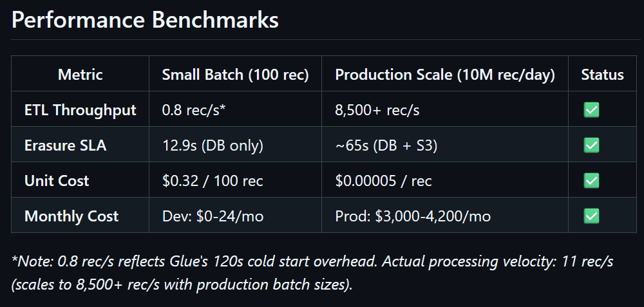Click the Performance Benchmarks heading
The width and height of the screenshot is (644, 307).
[145, 20]
